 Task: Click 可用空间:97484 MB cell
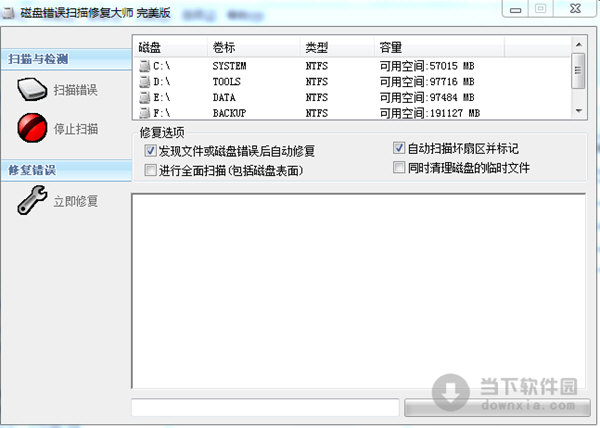(x=427, y=98)
